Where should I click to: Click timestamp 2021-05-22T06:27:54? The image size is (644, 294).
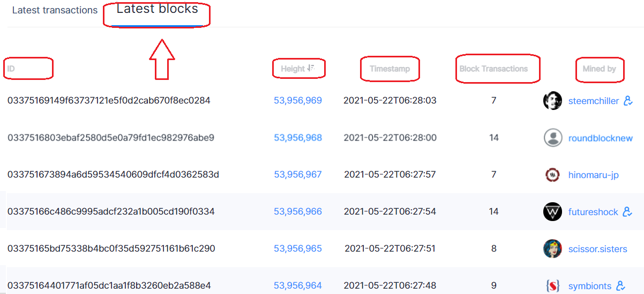point(390,212)
